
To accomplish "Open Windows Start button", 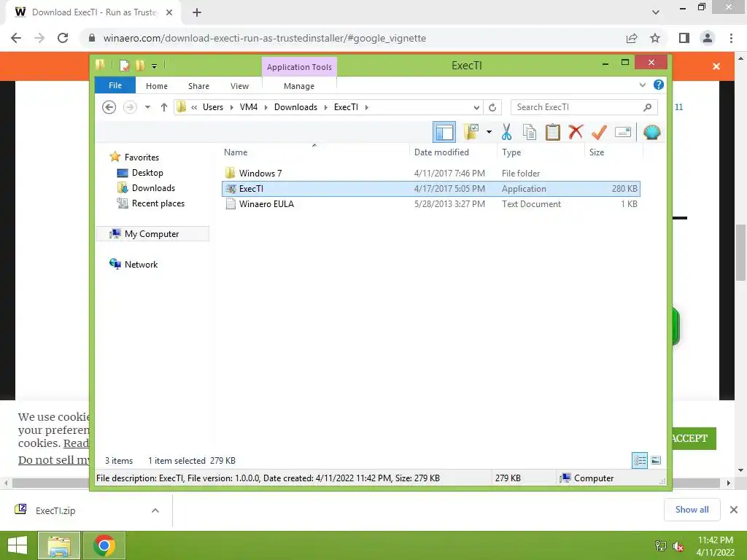I will coord(18,545).
